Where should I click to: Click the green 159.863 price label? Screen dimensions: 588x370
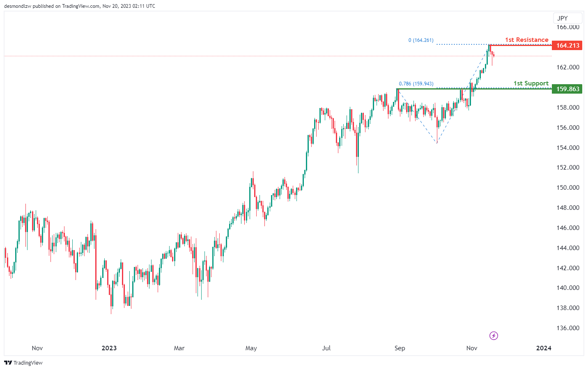click(567, 89)
